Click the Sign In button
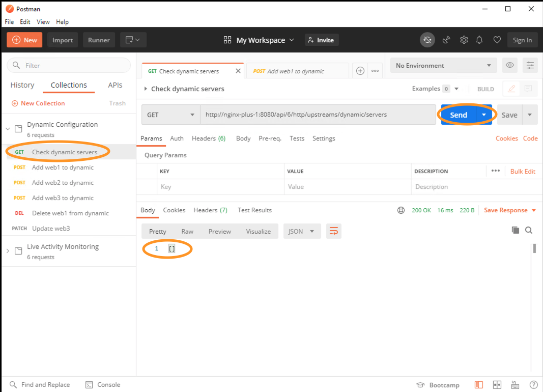 point(522,40)
